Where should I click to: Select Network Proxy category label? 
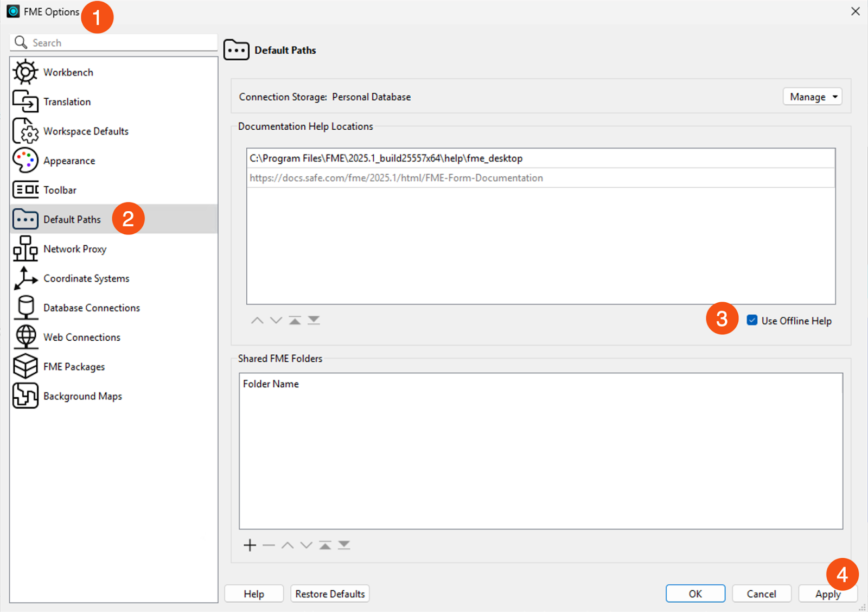pyautogui.click(x=75, y=248)
